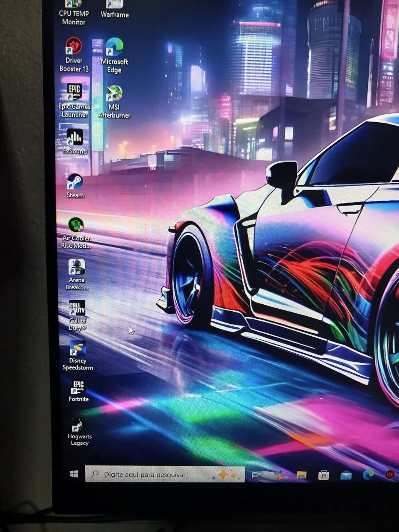This screenshot has width=399, height=532.
Task: Click the search highlights sparkle icon
Action: (x=226, y=475)
